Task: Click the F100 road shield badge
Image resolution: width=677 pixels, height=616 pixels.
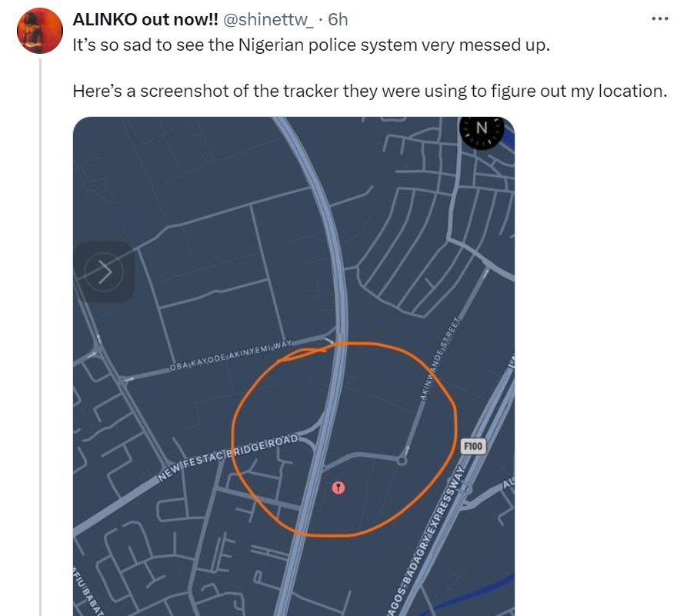Action: pyautogui.click(x=473, y=447)
